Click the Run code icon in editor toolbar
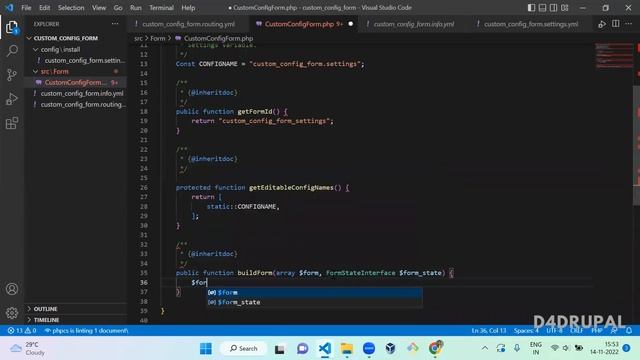 [602, 24]
